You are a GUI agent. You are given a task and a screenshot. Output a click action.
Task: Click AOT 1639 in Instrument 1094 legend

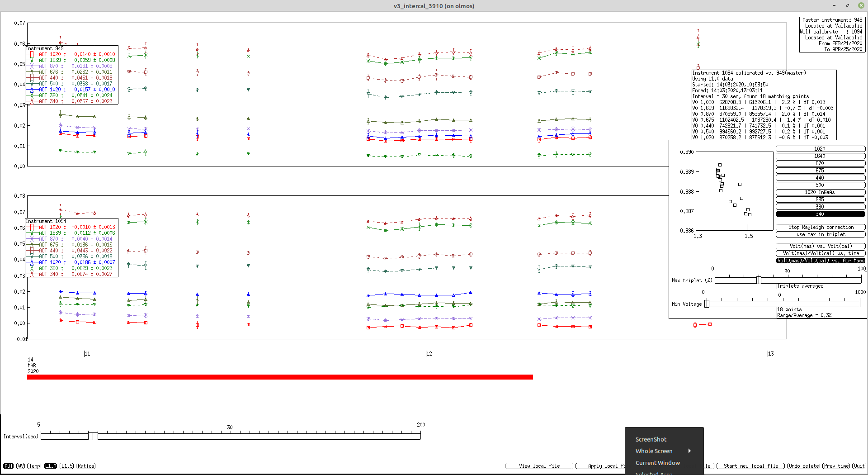(71, 233)
